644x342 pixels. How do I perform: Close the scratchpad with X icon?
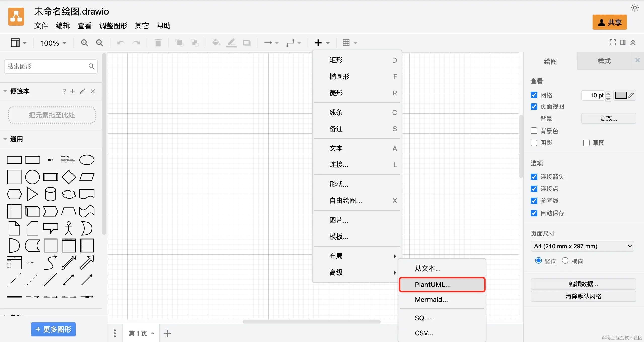tap(93, 91)
